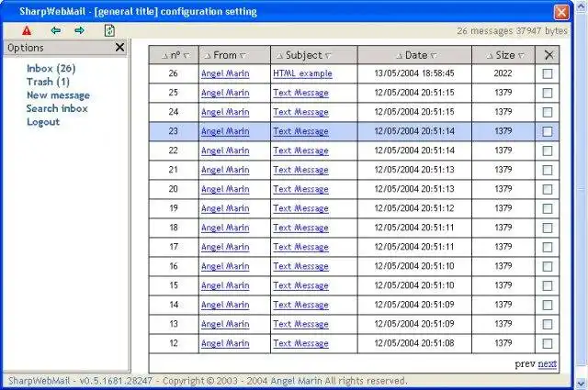This screenshot has height=390, width=588.
Task: Tick the checkbox for message 12
Action: tap(548, 343)
